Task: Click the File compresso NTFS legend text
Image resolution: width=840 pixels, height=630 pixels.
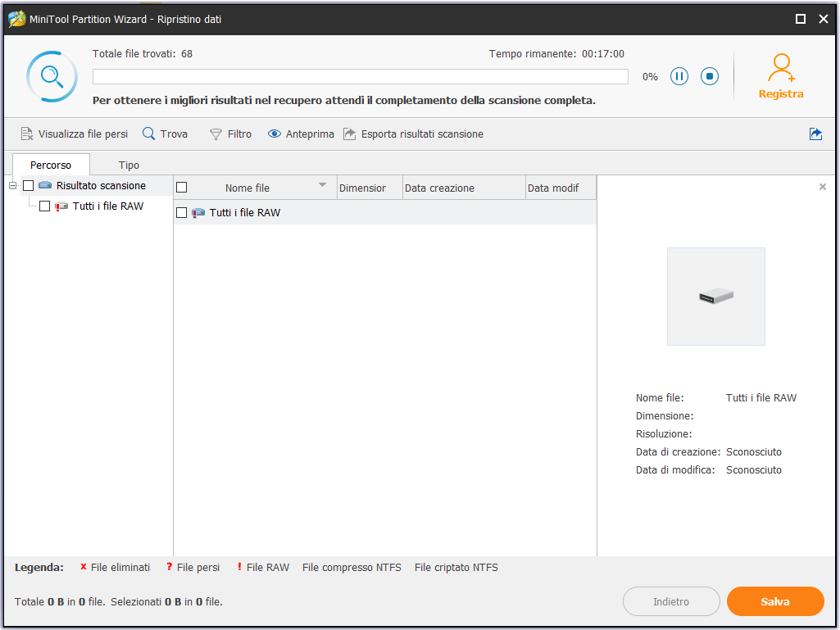Action: (x=352, y=567)
